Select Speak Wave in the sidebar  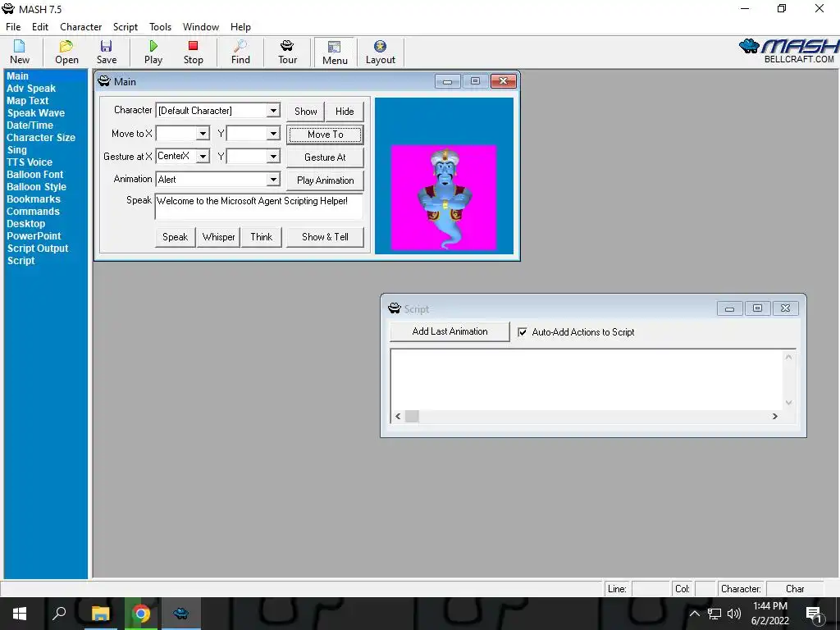36,113
